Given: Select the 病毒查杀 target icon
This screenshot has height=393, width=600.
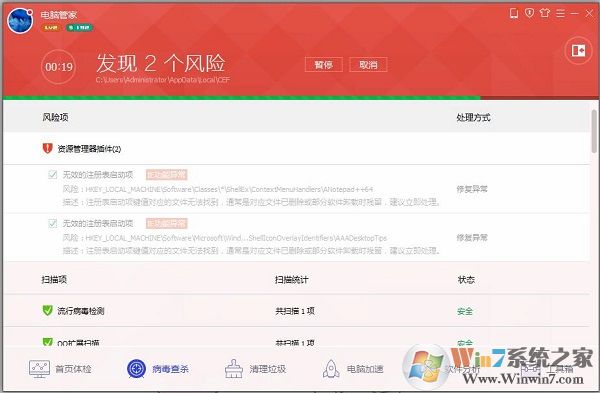Looking at the screenshot, I should point(136,369).
